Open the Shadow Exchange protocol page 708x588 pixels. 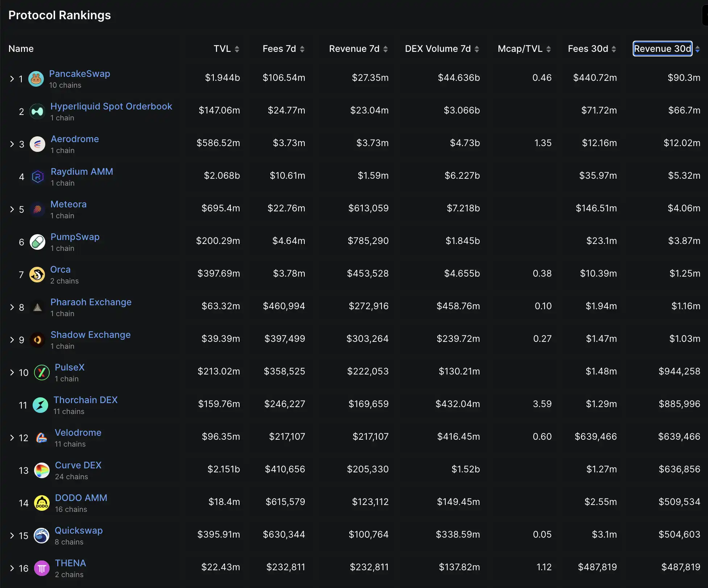[90, 335]
